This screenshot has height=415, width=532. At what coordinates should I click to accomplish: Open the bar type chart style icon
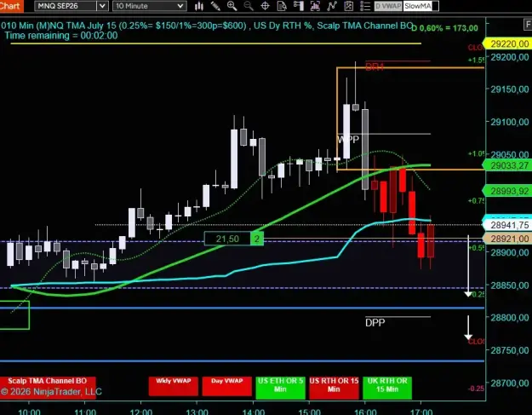click(199, 6)
